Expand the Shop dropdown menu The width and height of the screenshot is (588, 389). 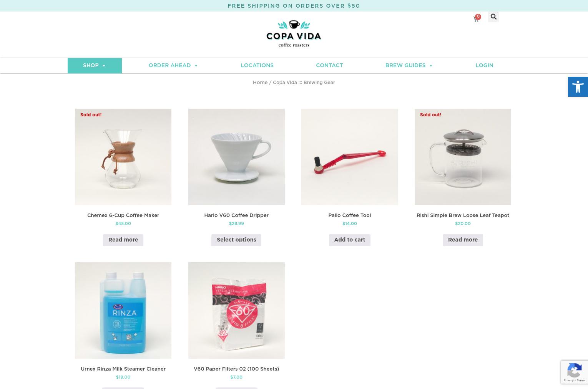coord(95,66)
